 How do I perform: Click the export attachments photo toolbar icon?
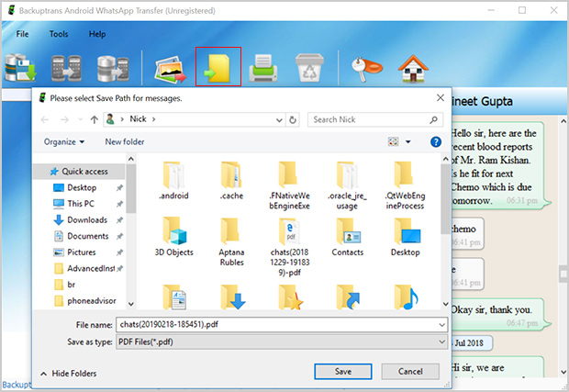click(170, 69)
